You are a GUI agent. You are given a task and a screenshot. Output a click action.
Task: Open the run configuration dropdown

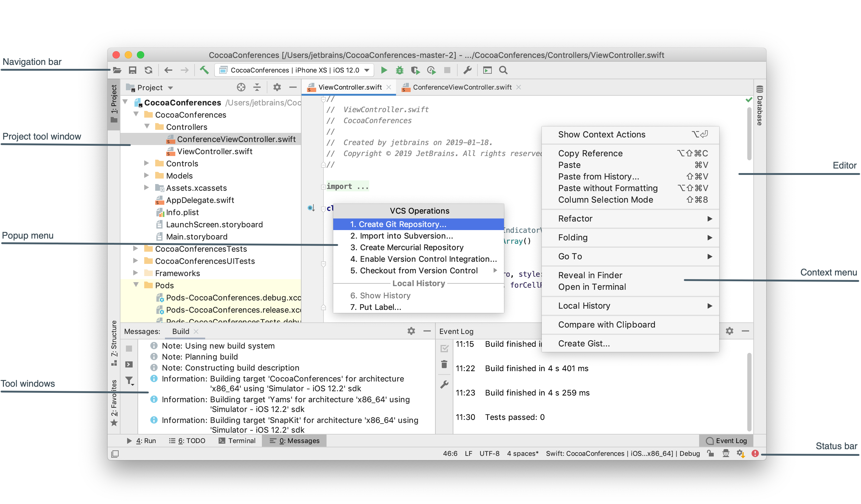[x=294, y=70]
